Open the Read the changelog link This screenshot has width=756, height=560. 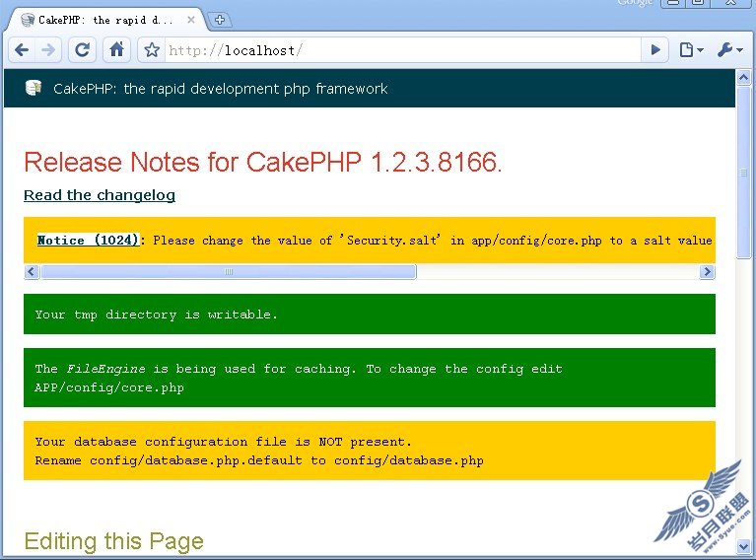(x=100, y=195)
